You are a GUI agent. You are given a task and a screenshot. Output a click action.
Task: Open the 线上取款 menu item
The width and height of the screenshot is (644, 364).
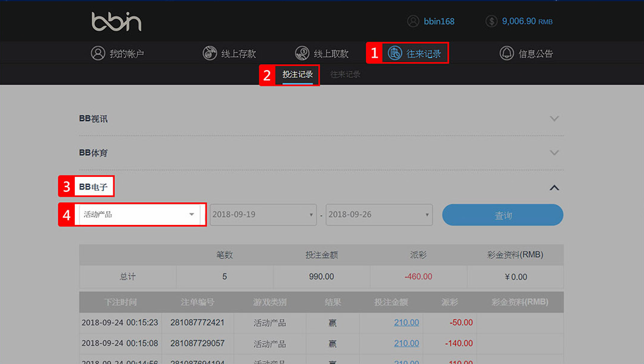pos(331,54)
